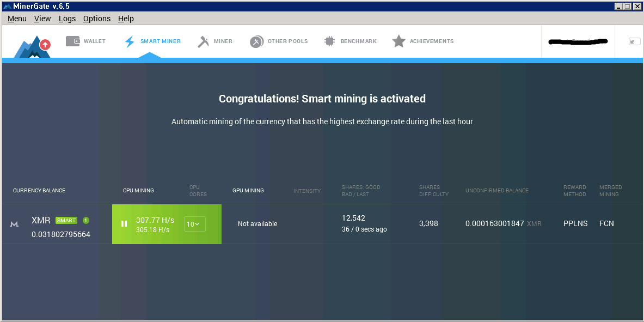
Task: Expand the CPU cores dropdown showing 10
Action: [194, 224]
